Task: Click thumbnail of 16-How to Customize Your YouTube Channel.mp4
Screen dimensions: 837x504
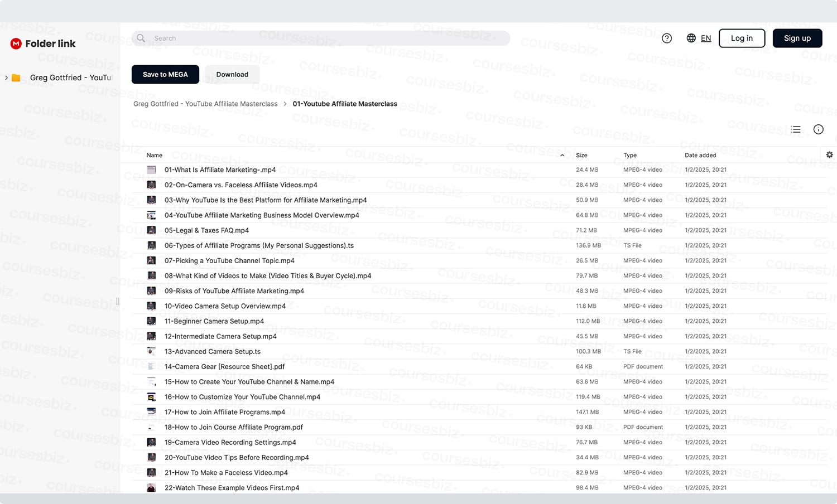Action: (151, 397)
